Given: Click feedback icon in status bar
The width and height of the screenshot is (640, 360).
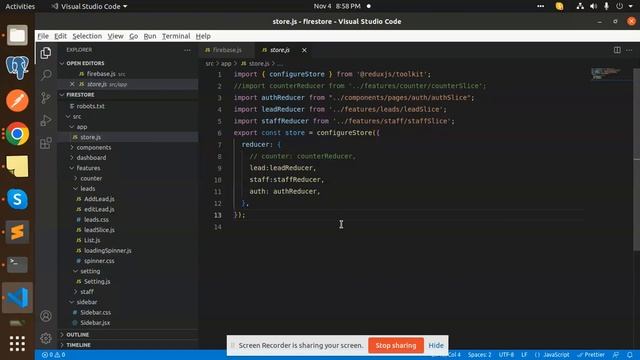Looking at the screenshot, I should coord(616,355).
